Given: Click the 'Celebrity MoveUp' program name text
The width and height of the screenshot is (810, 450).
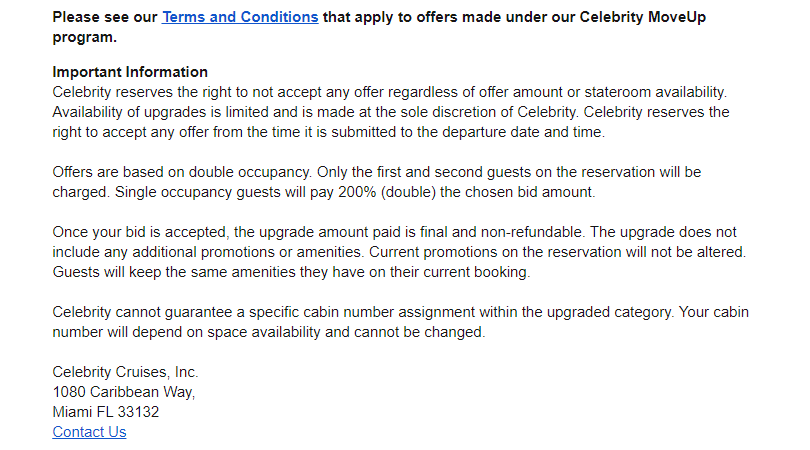Looking at the screenshot, I should click(x=643, y=17).
